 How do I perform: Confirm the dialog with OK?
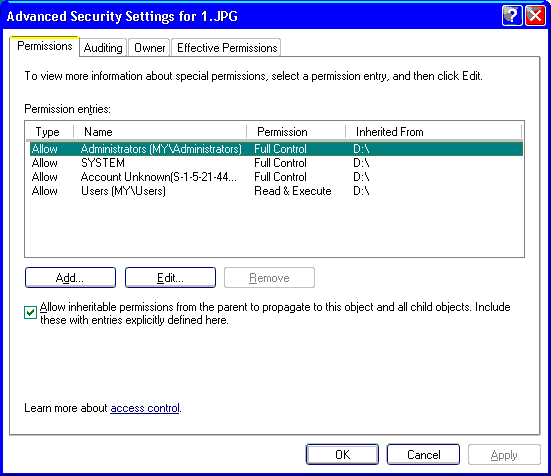[342, 455]
